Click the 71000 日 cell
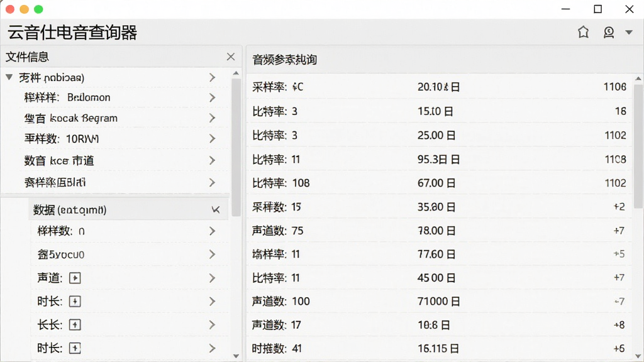Viewport: 644px width, 362px height. pyautogui.click(x=438, y=301)
